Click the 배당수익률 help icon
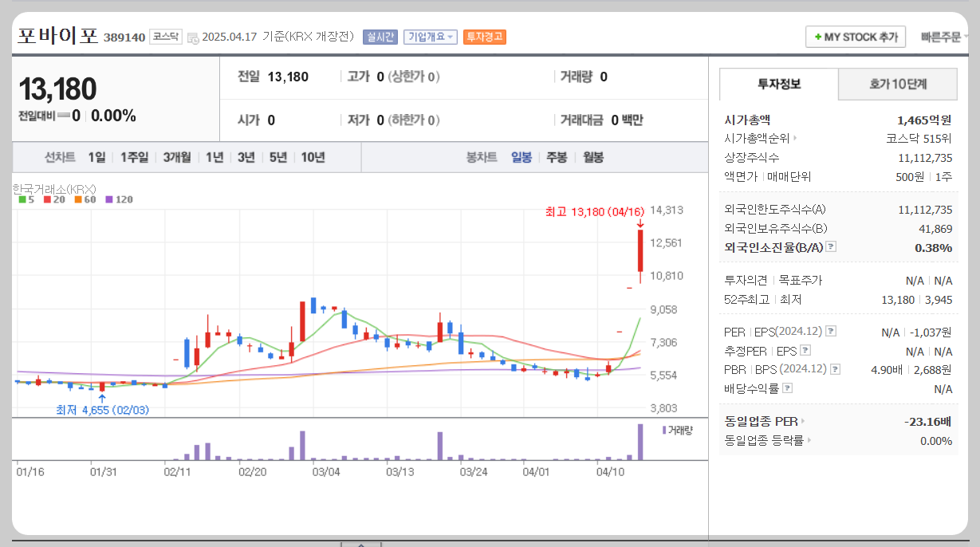The height and width of the screenshot is (547, 980). [x=787, y=388]
